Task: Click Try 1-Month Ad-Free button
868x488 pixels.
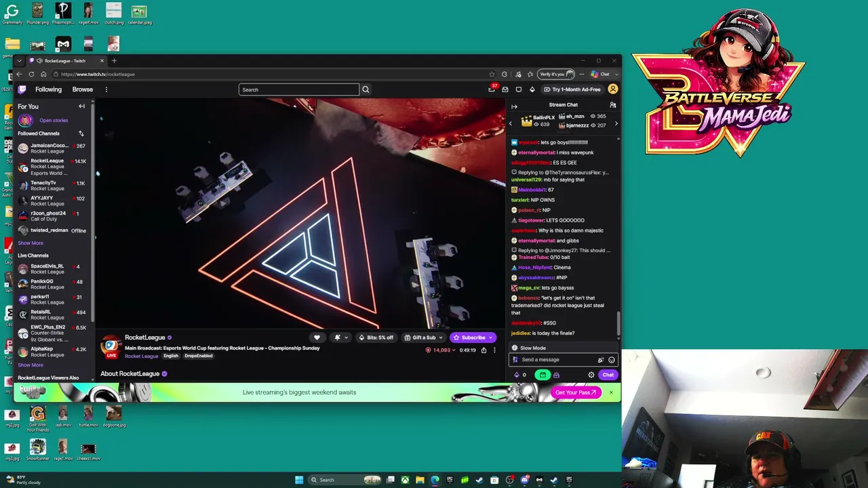Action: [x=572, y=89]
